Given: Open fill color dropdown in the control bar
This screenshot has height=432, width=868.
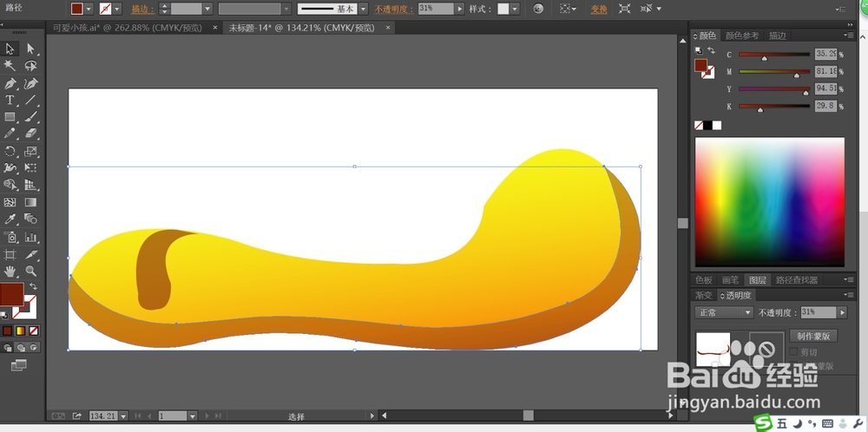Looking at the screenshot, I should pyautogui.click(x=88, y=9).
